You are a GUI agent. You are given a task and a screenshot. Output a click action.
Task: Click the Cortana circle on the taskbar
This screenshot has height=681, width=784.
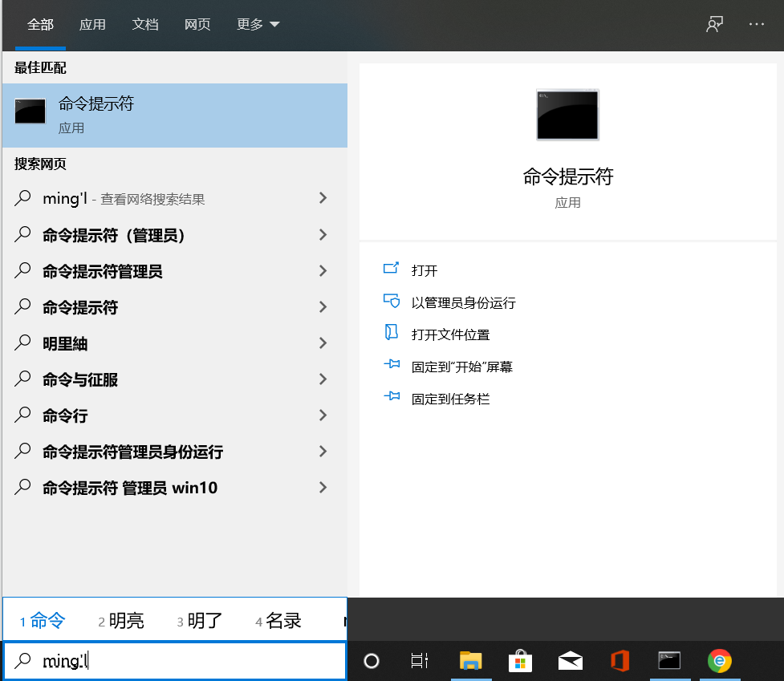pyautogui.click(x=371, y=661)
